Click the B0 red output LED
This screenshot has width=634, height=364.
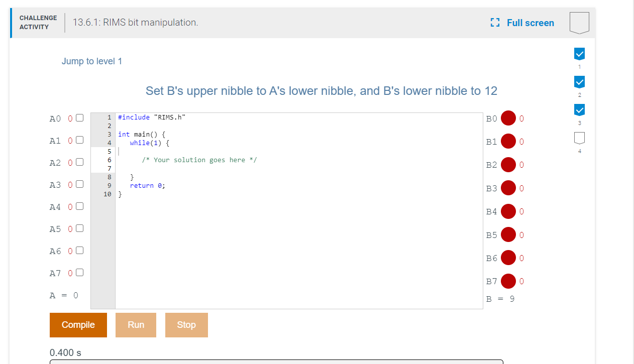click(x=508, y=118)
